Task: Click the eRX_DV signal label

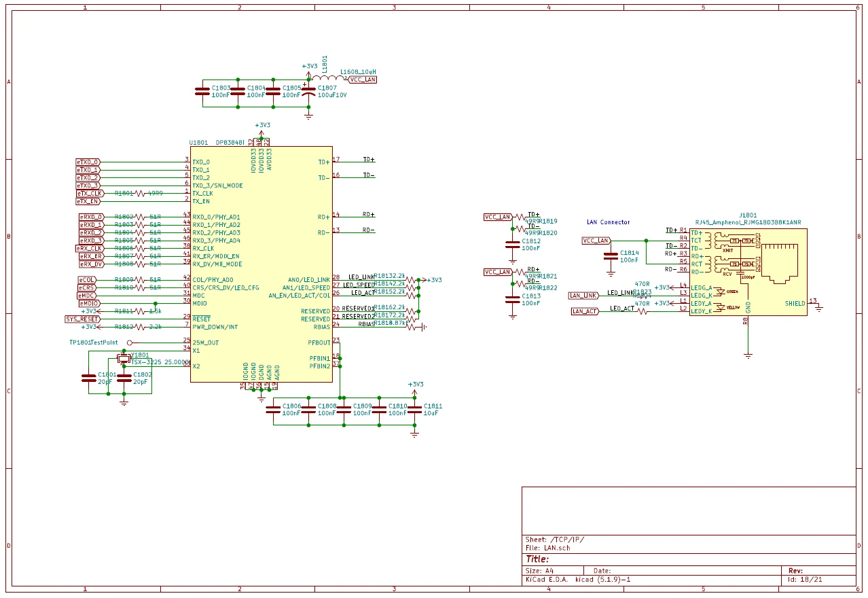Action: (92, 264)
